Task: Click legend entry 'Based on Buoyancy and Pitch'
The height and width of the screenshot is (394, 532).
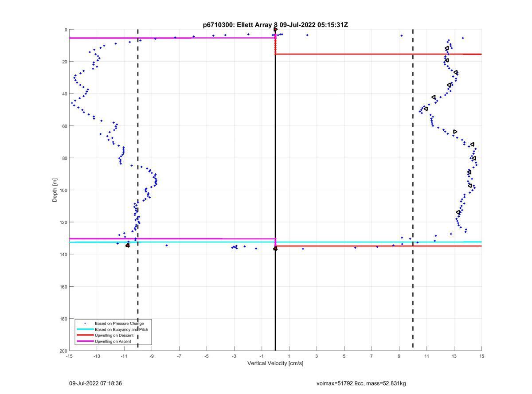Action: 121,329
